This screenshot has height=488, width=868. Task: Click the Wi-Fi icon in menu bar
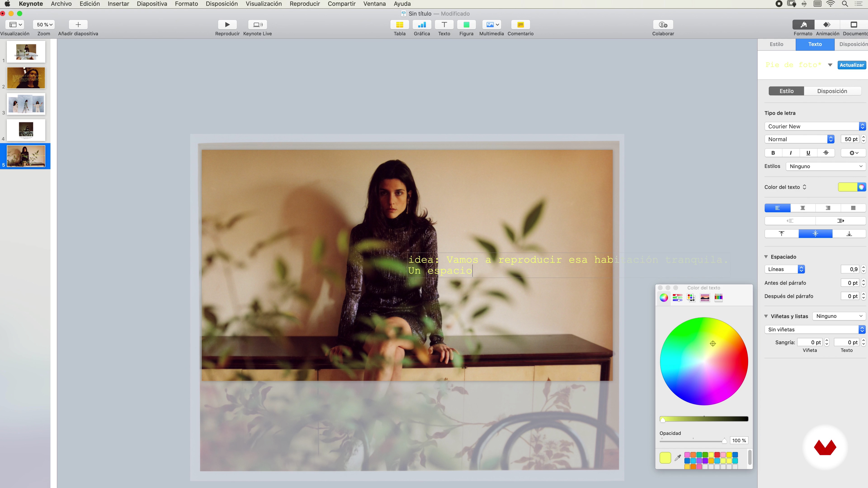point(831,4)
